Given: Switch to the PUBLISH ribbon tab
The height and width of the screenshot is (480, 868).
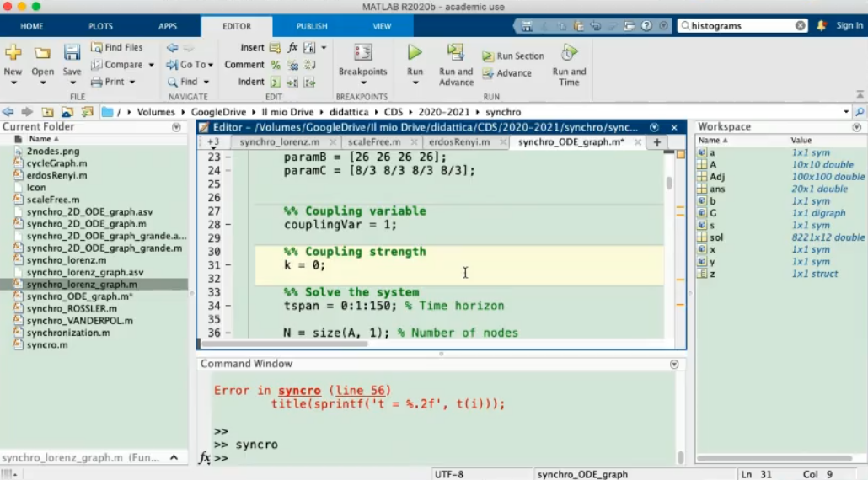Looking at the screenshot, I should pos(312,26).
